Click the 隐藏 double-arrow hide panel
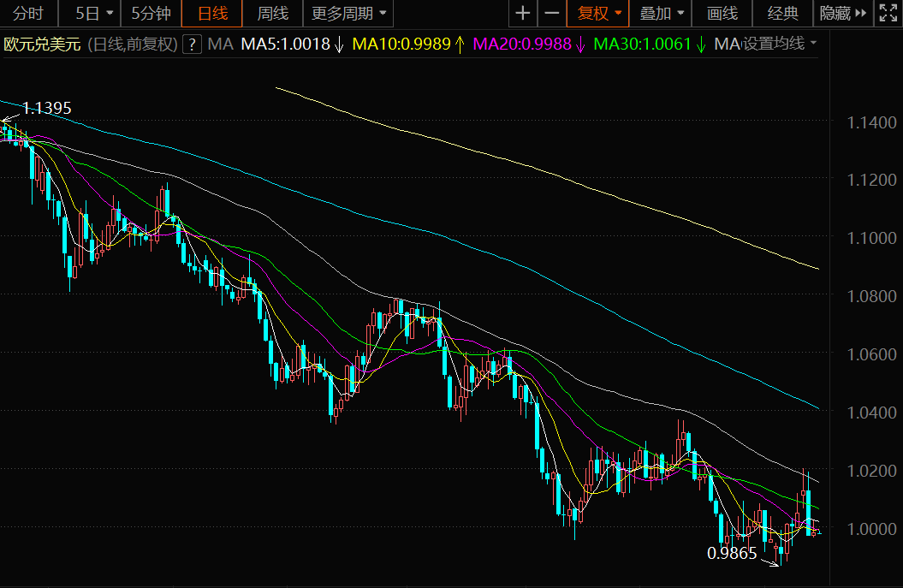The width and height of the screenshot is (903, 588). coord(843,13)
